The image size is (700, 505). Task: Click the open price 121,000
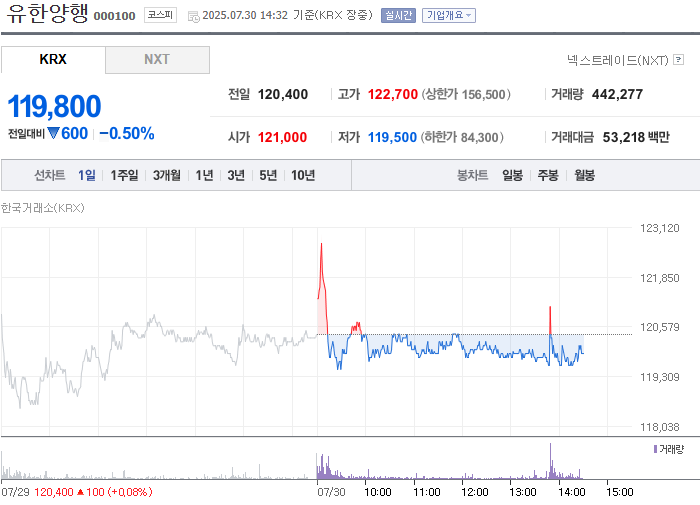283,137
